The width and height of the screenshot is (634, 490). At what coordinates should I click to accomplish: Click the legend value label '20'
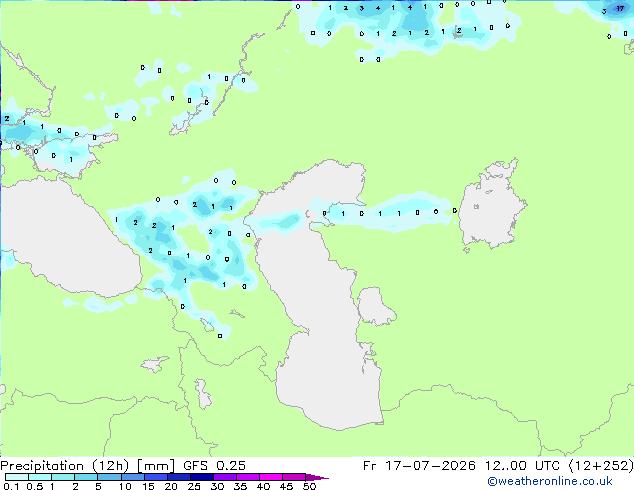(171, 486)
